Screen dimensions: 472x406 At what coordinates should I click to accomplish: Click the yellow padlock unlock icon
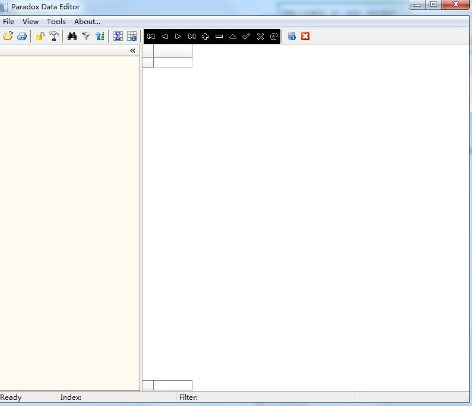tap(40, 36)
